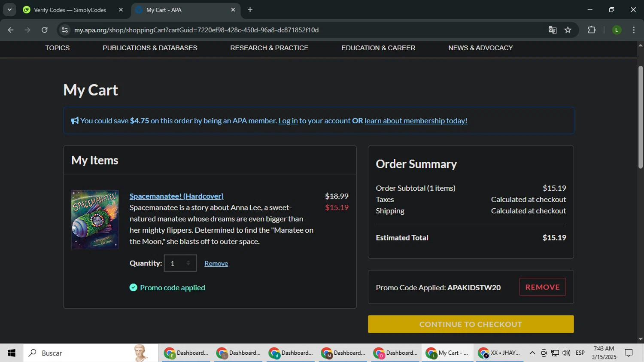The height and width of the screenshot is (362, 644).
Task: Click the discounted price $15.19 in red
Action: point(337,207)
